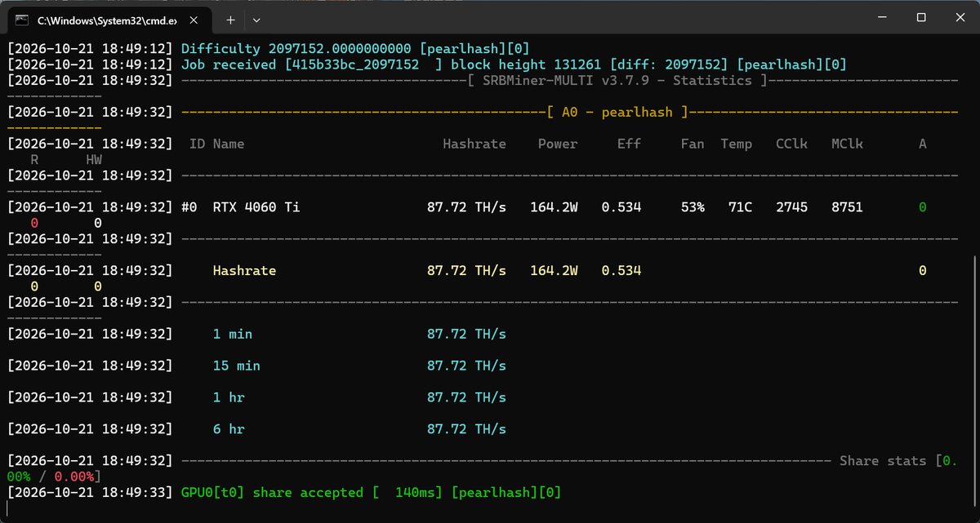Viewport: 980px width, 523px height.
Task: Click the "RTX 4060 Ti" device name
Action: tap(256, 207)
